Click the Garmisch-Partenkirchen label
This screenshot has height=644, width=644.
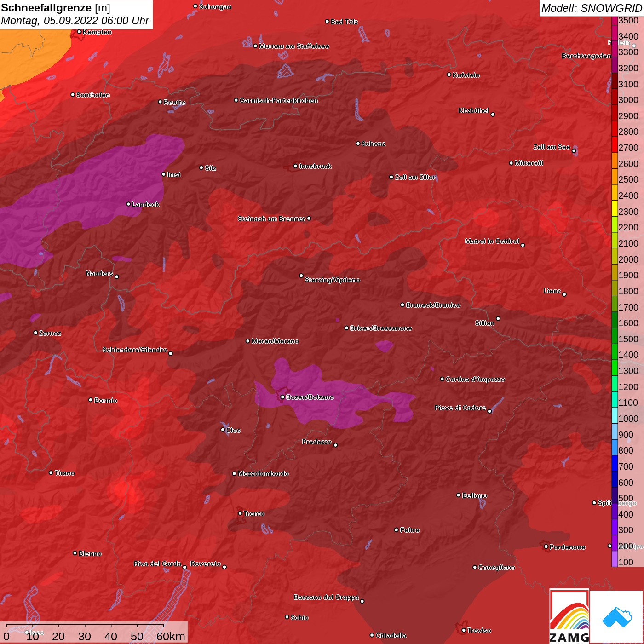(x=279, y=100)
